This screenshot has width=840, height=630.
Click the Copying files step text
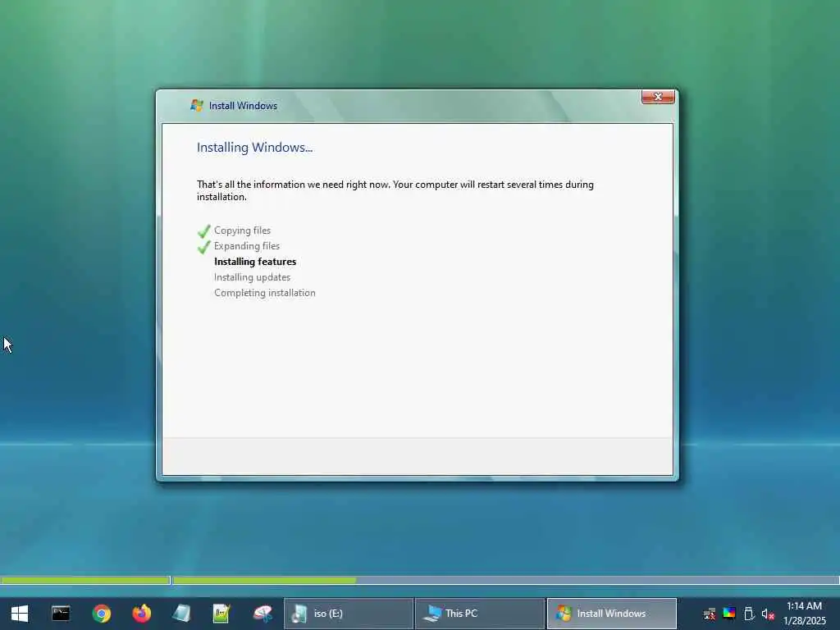(x=242, y=231)
